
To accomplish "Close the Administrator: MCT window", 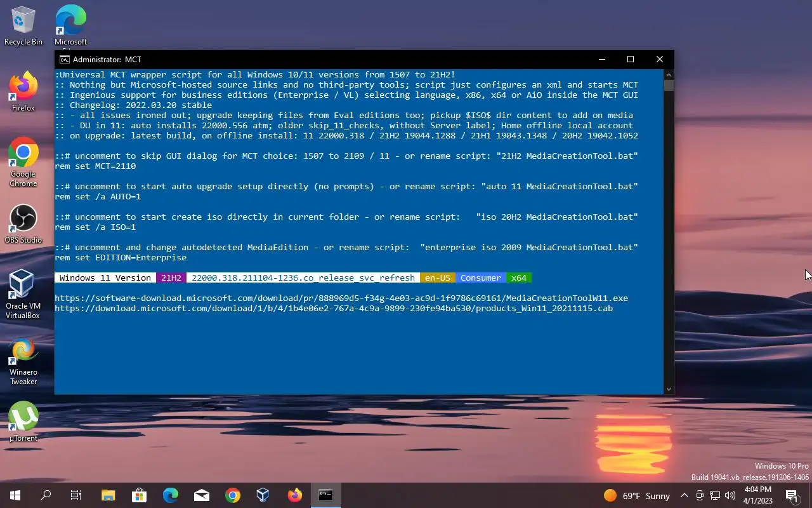I will pyautogui.click(x=659, y=59).
